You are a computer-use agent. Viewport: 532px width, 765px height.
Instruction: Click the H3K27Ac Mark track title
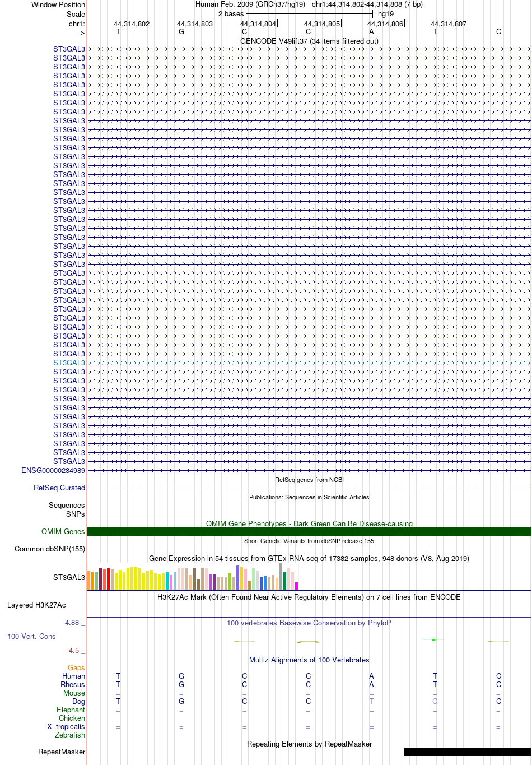309,597
